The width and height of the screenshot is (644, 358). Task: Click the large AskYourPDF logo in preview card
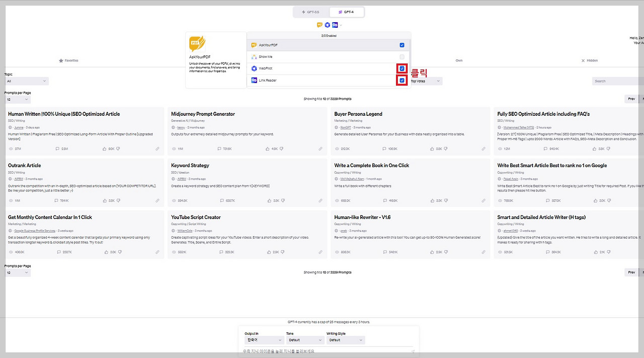[197, 43]
